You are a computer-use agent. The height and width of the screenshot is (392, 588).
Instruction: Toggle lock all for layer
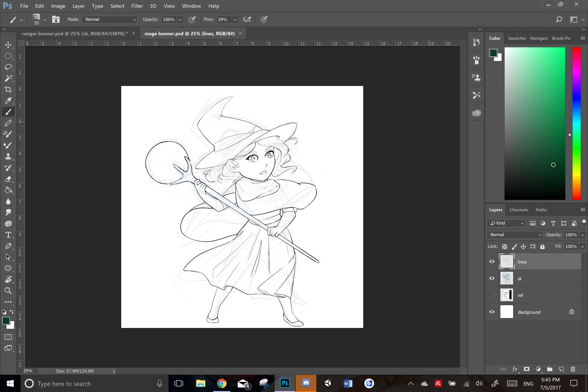(542, 247)
